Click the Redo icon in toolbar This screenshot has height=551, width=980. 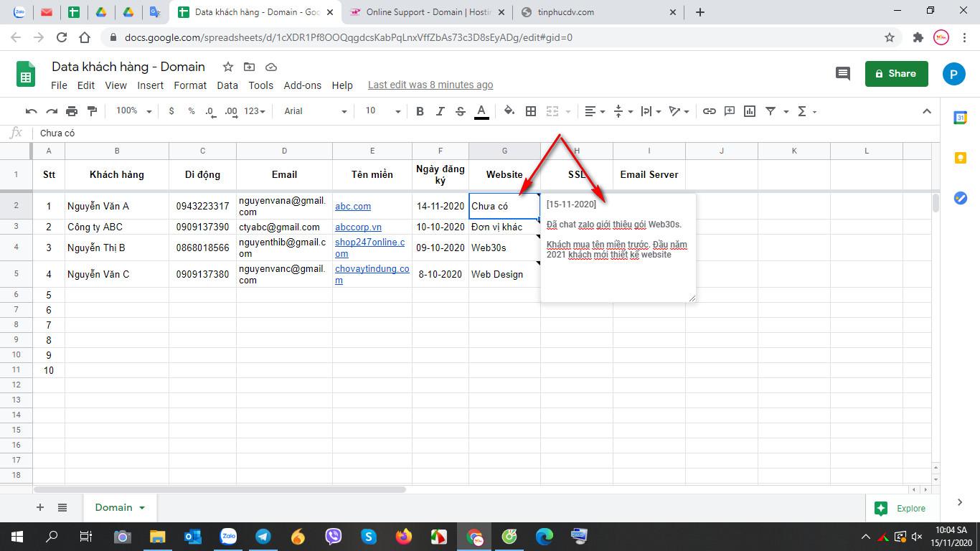pos(52,111)
